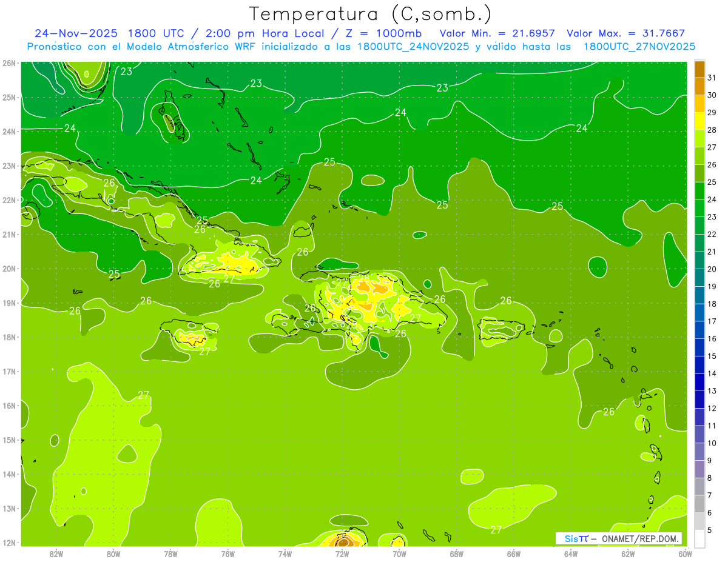728x562 pixels.
Task: Click the '72W' longitude axis label
Action: (342, 554)
